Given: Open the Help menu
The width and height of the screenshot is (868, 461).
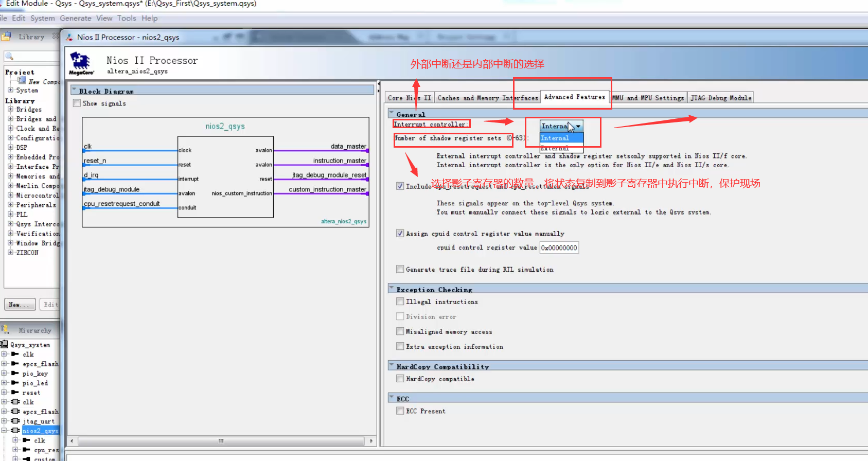Looking at the screenshot, I should click(x=150, y=18).
